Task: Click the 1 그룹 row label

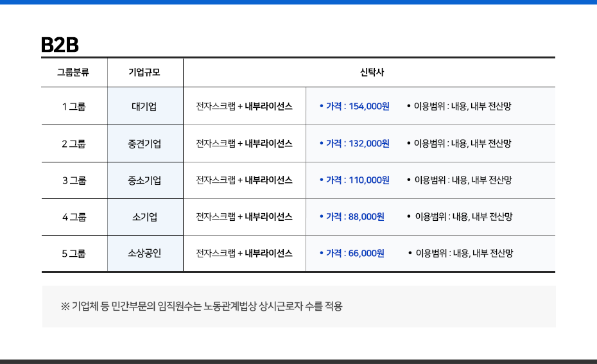Action: [x=74, y=107]
